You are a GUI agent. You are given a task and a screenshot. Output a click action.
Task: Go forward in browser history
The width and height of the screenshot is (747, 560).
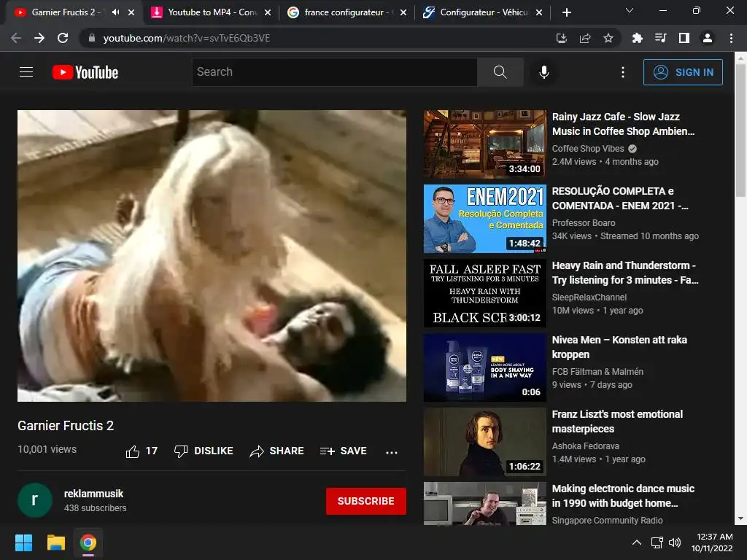tap(39, 38)
